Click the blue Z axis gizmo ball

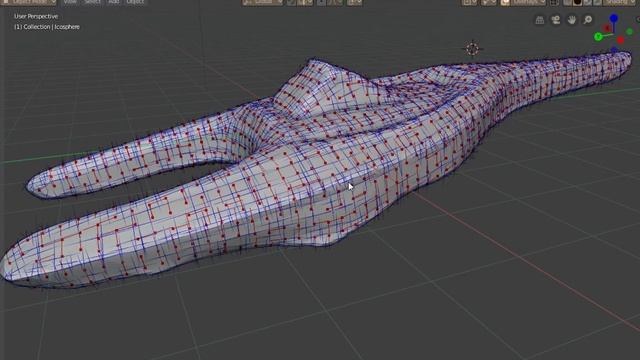pyautogui.click(x=614, y=18)
